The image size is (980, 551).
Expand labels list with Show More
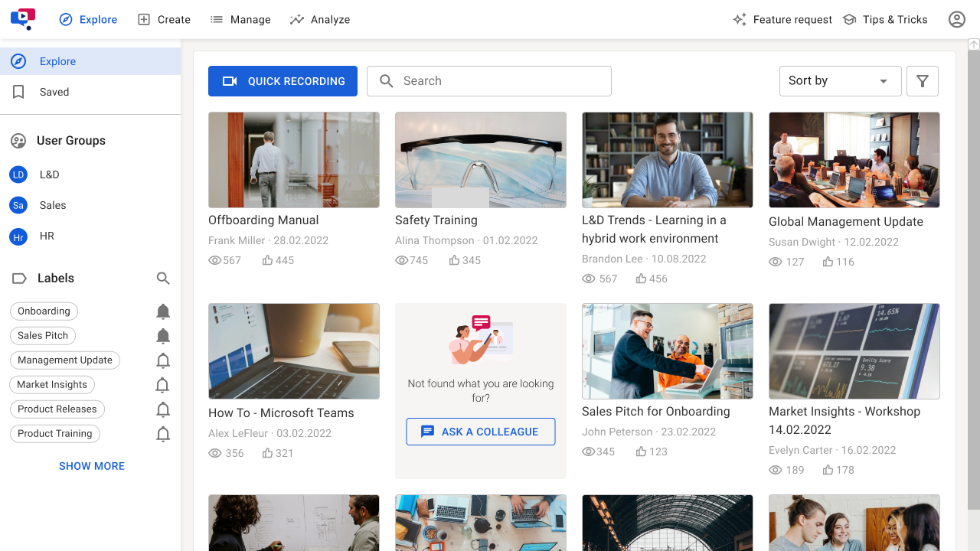pos(92,466)
